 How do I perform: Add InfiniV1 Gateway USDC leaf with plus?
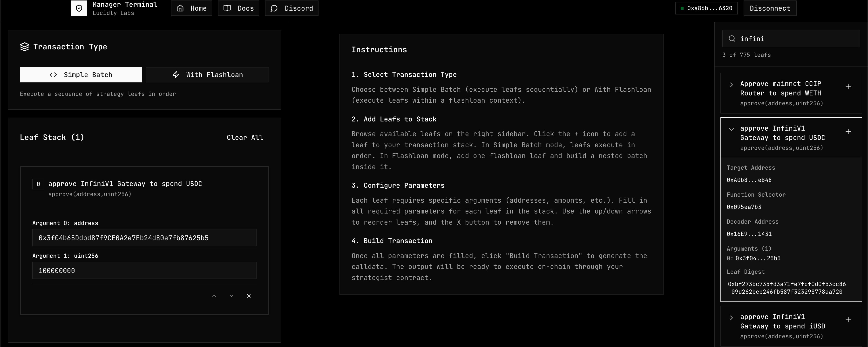[848, 131]
